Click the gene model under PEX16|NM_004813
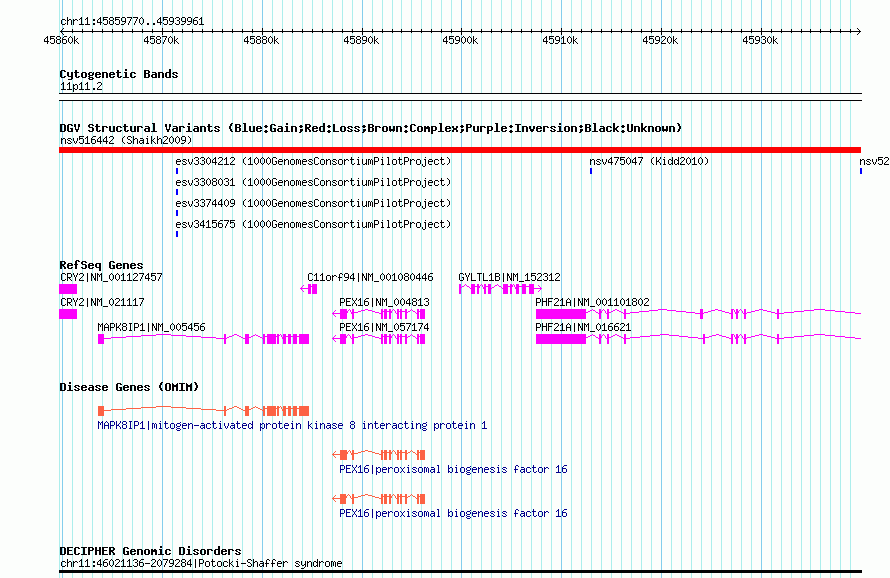 [379, 314]
